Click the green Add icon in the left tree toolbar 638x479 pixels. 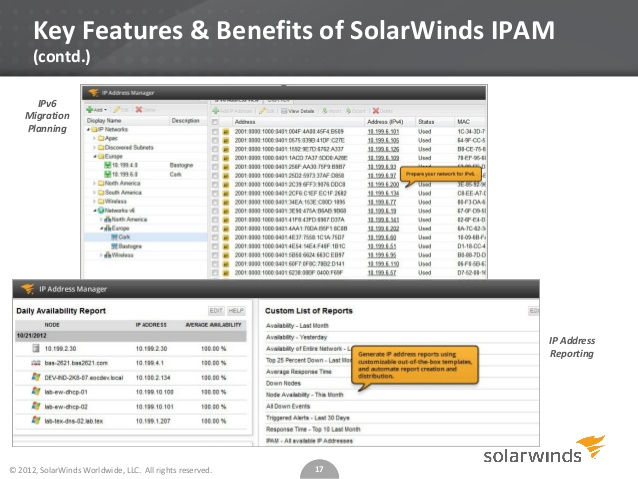click(x=90, y=109)
